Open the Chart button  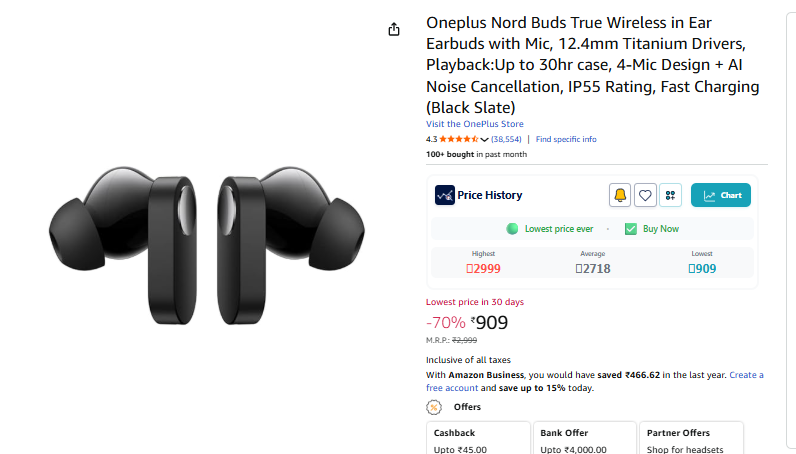click(721, 195)
